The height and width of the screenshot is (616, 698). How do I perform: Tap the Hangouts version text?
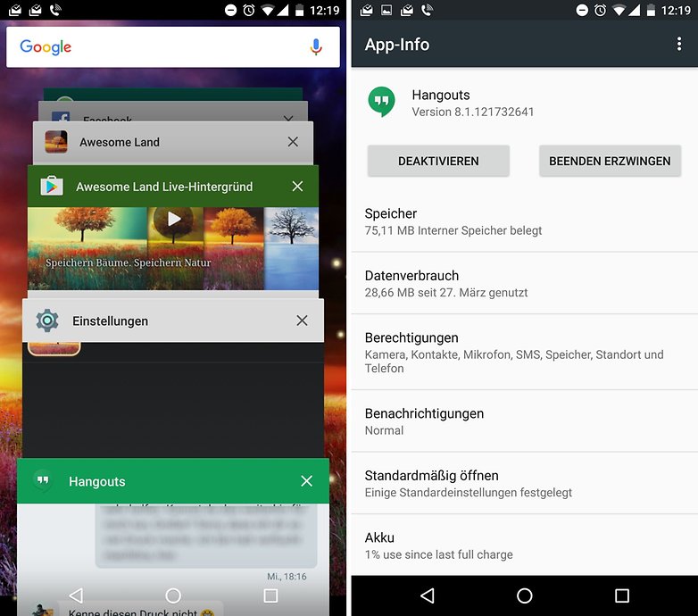coord(473,112)
